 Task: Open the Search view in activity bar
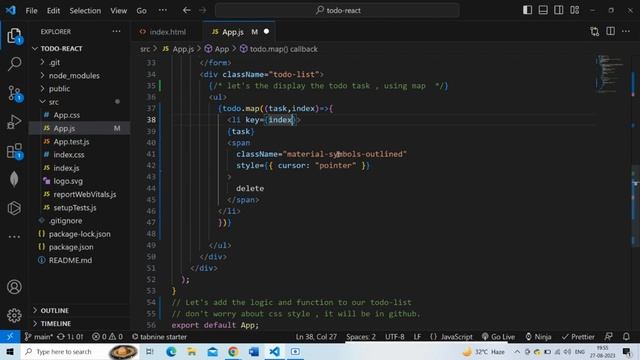pyautogui.click(x=14, y=64)
